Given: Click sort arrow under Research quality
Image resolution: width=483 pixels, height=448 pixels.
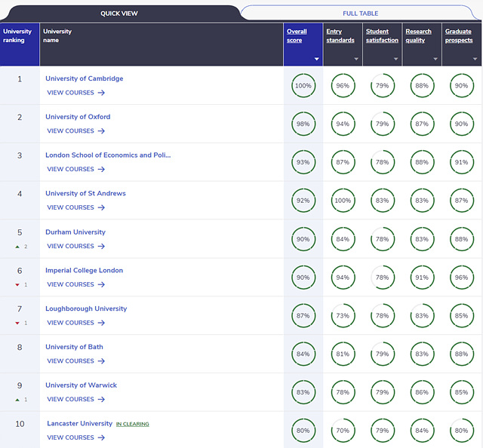Looking at the screenshot, I should [435, 59].
